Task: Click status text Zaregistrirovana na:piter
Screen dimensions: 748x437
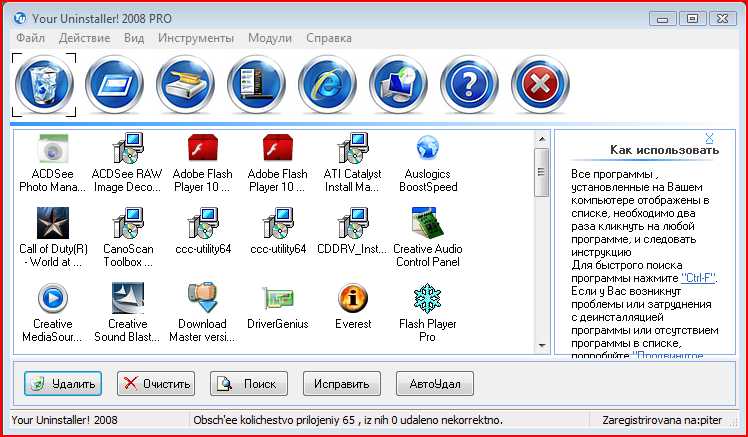Action: [x=662, y=420]
